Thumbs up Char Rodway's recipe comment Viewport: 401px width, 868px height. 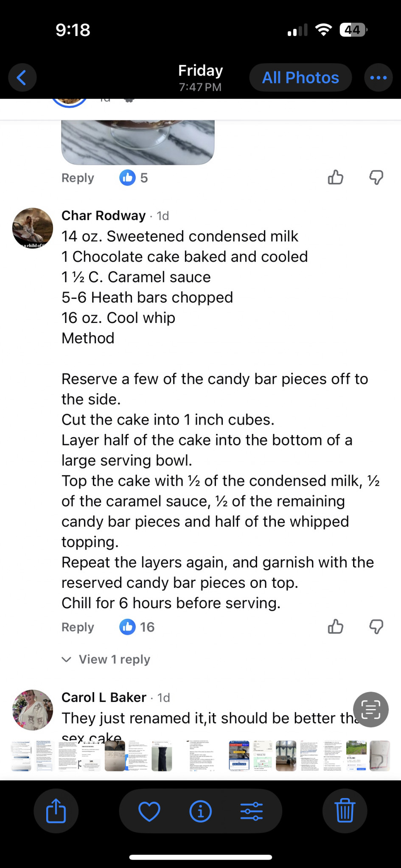[x=335, y=626]
